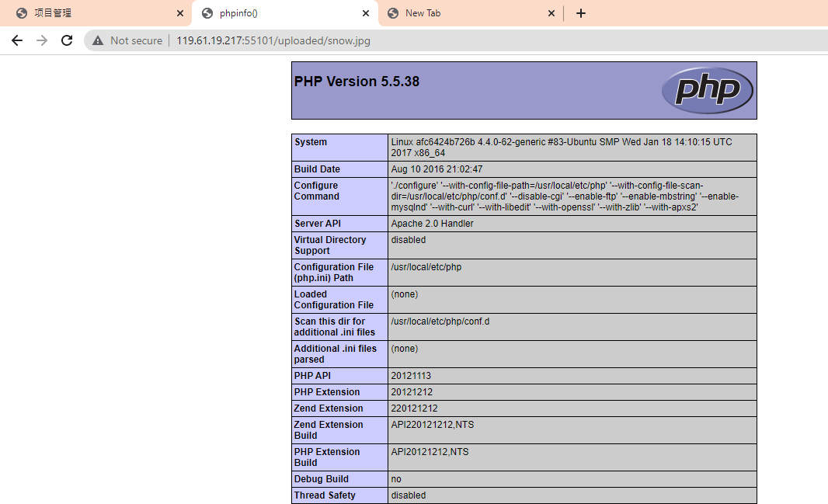Click the 'Thread Safety' label

325,495
